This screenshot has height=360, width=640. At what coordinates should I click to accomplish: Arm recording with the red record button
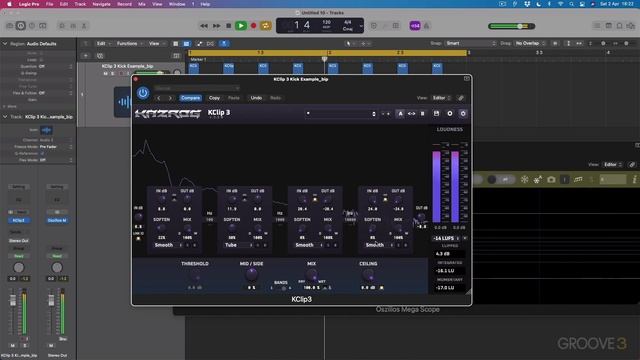[253, 26]
